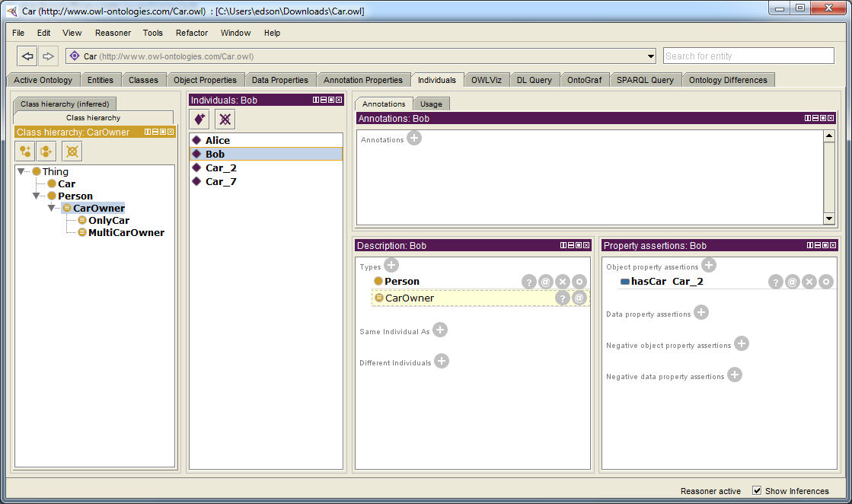Explain hasCar Car_2 assertion question icon
Image resolution: width=852 pixels, height=504 pixels.
[775, 282]
